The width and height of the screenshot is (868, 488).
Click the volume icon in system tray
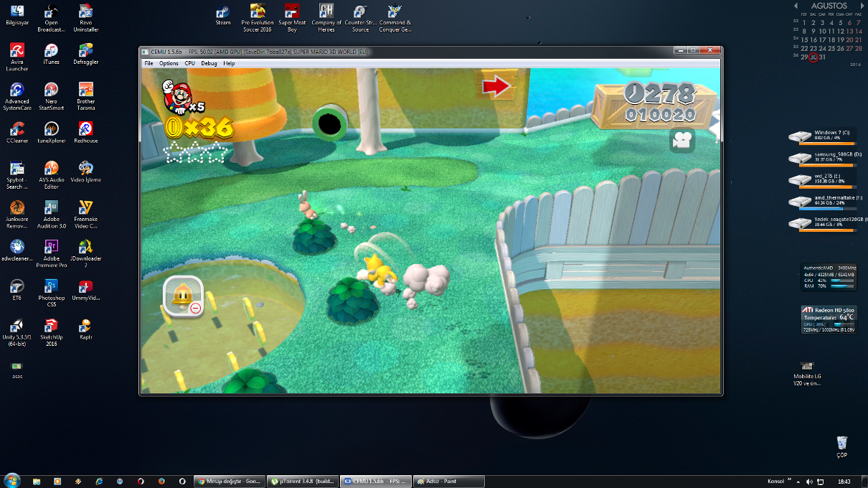[x=809, y=482]
